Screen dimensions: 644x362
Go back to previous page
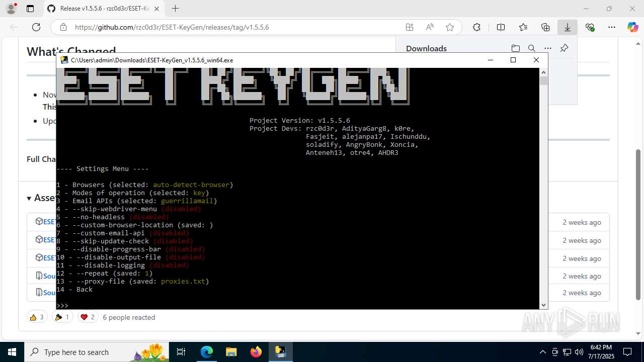[x=14, y=27]
